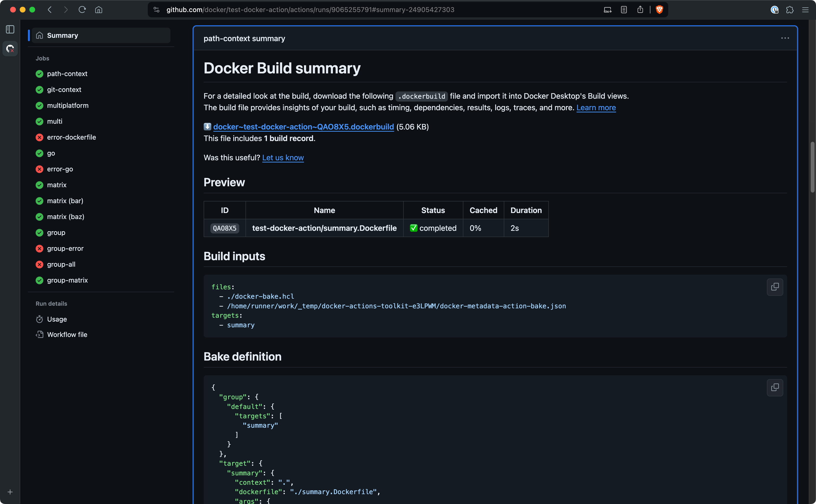Viewport: 816px width, 504px height.
Task: Click the page scrollbar on the right
Action: [812, 167]
